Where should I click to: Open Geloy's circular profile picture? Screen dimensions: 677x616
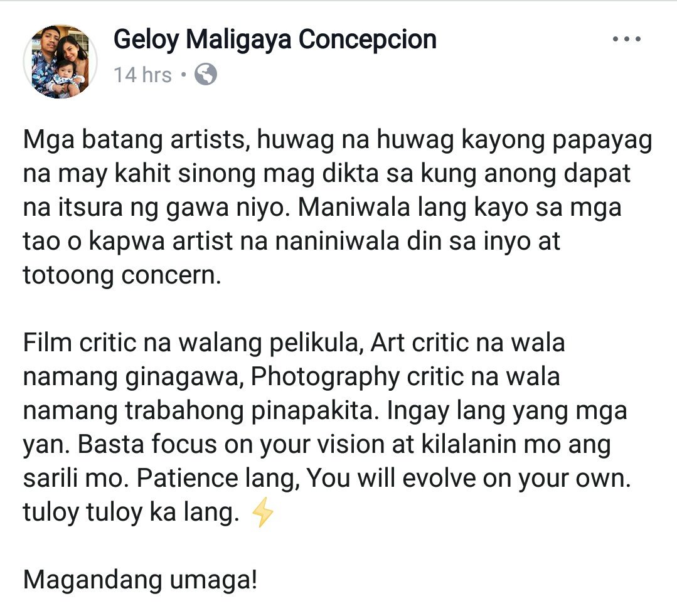tap(60, 61)
